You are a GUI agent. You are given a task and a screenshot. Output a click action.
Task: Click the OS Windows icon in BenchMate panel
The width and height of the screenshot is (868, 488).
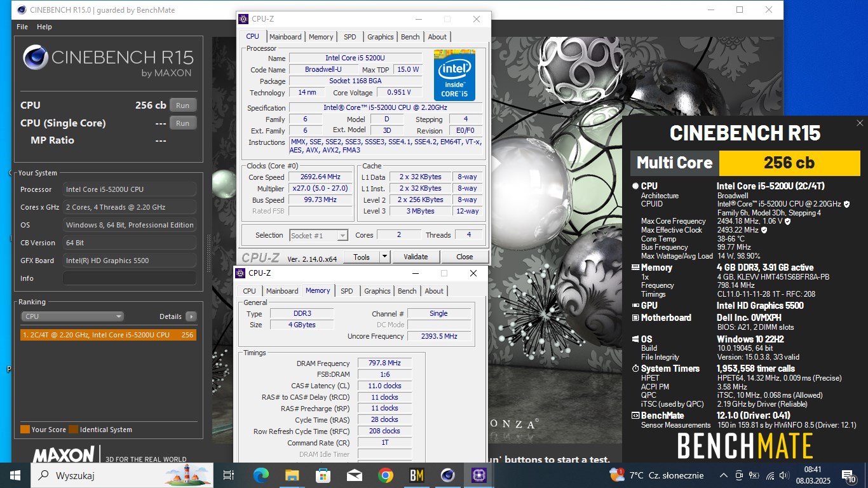(x=635, y=339)
